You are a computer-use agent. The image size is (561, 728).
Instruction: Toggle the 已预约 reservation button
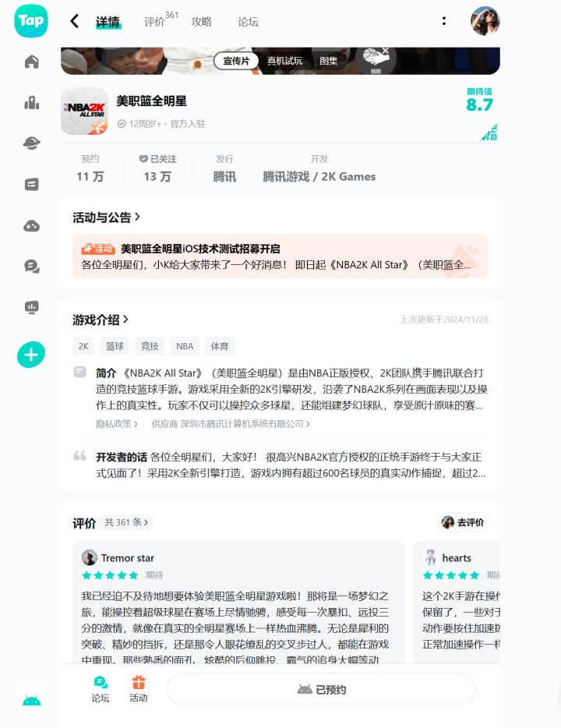coord(321,690)
